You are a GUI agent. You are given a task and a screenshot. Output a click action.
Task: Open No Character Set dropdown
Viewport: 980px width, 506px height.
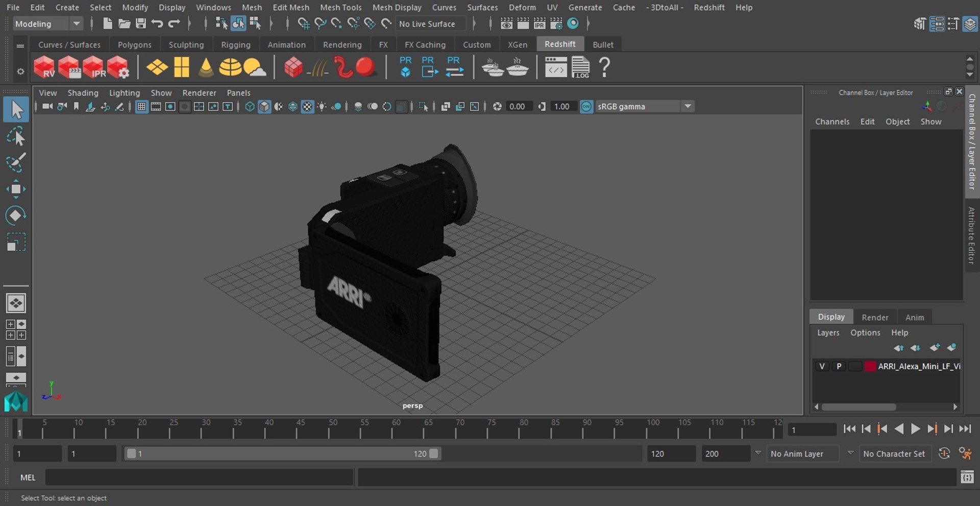click(x=896, y=453)
